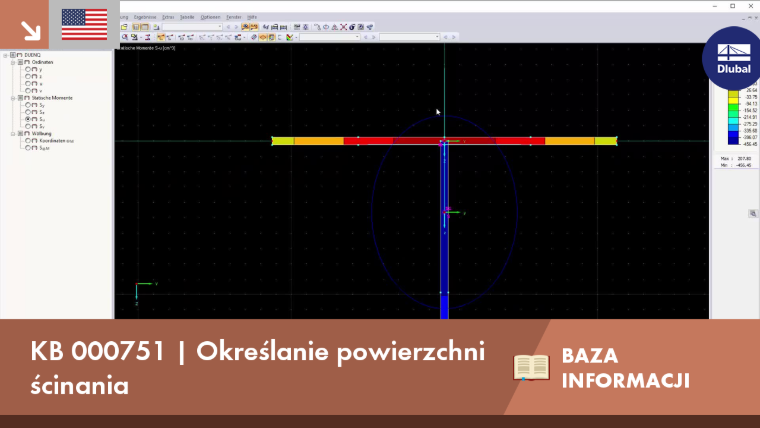Click the USA flag language icon
Image resolution: width=760 pixels, height=428 pixels.
point(84,24)
